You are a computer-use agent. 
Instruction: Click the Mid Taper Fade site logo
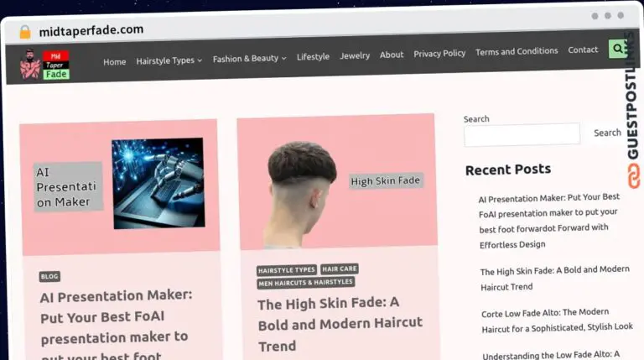44,65
